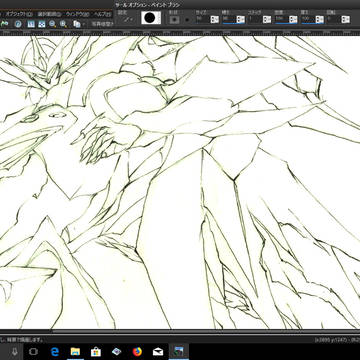Open the Mail app from the taskbar
The height and width of the screenshot is (360, 360).
point(158,351)
